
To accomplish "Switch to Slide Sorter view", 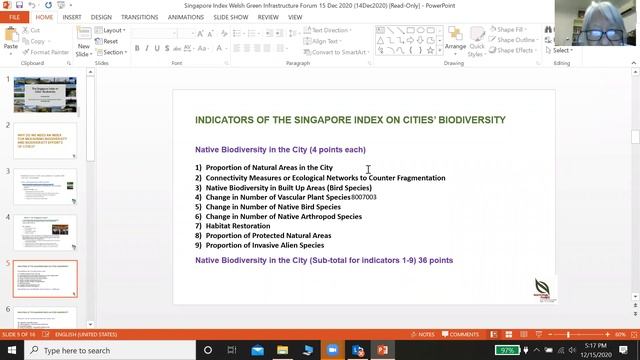I will pyautogui.click(x=509, y=334).
